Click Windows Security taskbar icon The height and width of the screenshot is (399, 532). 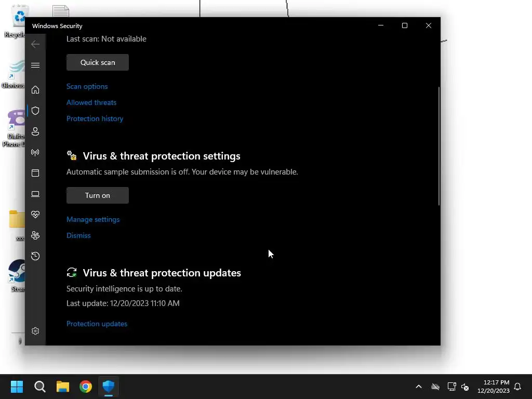(109, 387)
